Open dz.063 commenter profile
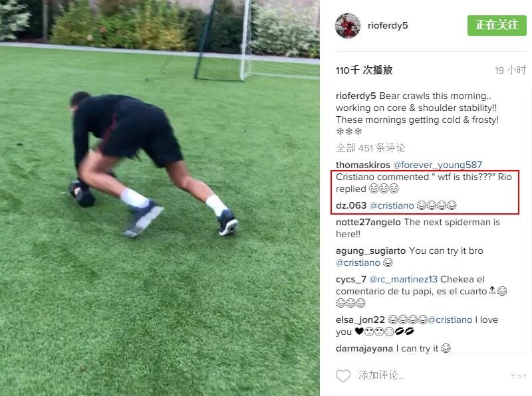Screen dimensions: 532x396 coord(351,205)
